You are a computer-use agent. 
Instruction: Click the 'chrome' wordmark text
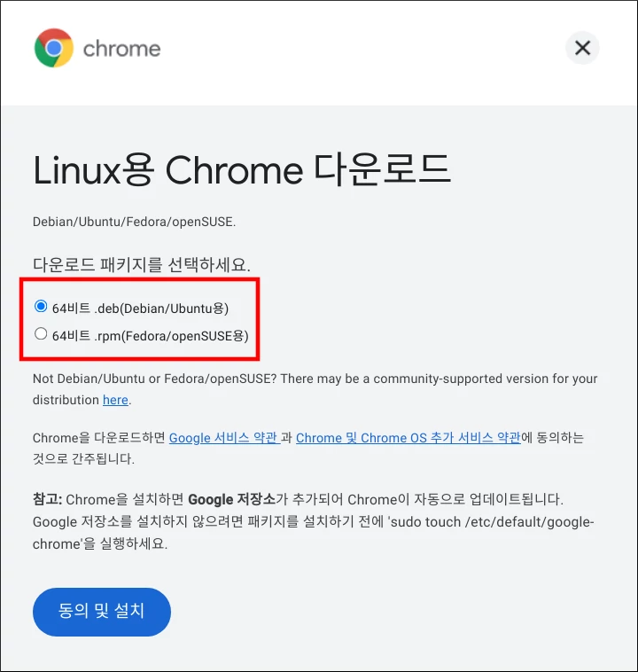coord(121,49)
